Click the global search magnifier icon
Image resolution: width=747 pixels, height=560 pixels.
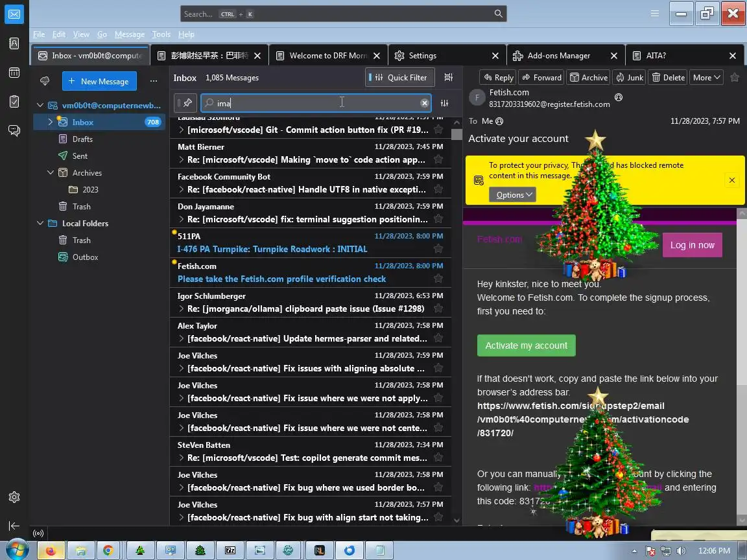498,14
